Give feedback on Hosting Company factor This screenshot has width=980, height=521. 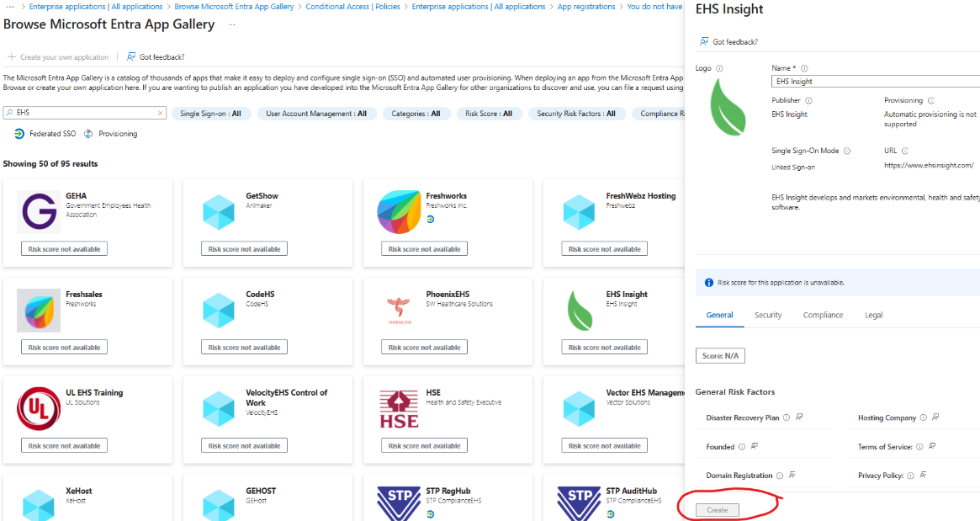[x=935, y=417]
